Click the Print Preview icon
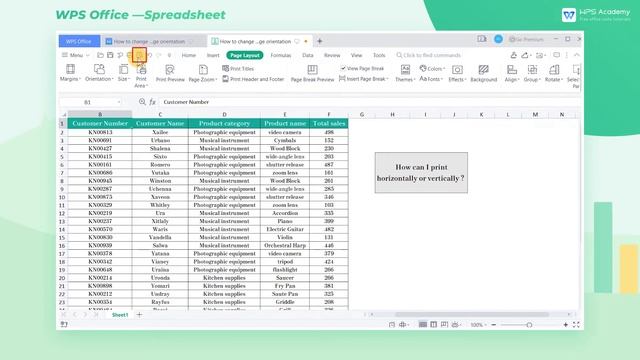640x360 pixels. coord(170,70)
